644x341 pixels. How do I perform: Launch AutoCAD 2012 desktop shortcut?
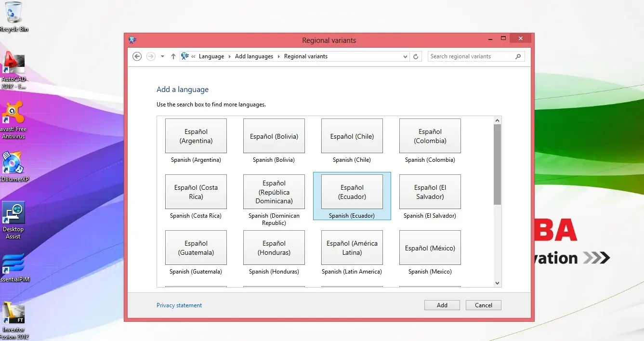(x=13, y=70)
